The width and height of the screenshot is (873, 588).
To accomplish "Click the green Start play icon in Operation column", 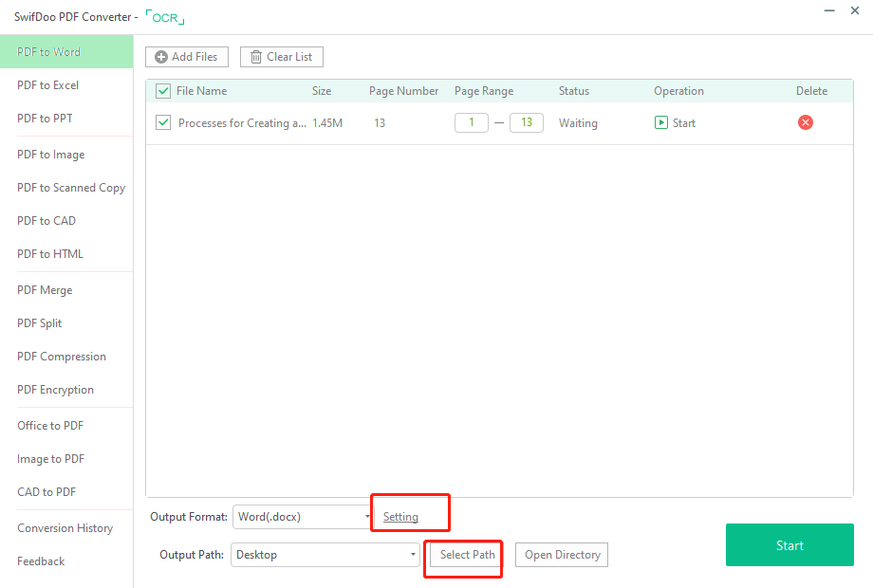I will 660,122.
